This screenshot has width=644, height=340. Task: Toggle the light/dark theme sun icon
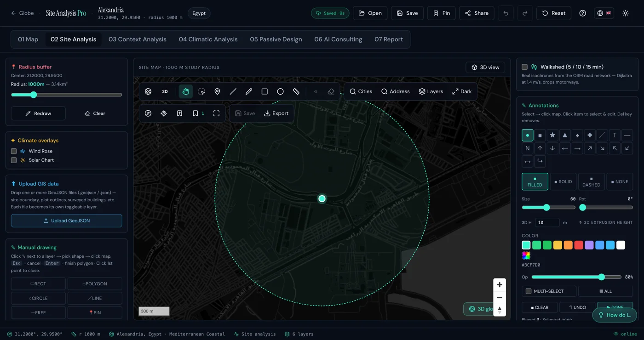(626, 13)
